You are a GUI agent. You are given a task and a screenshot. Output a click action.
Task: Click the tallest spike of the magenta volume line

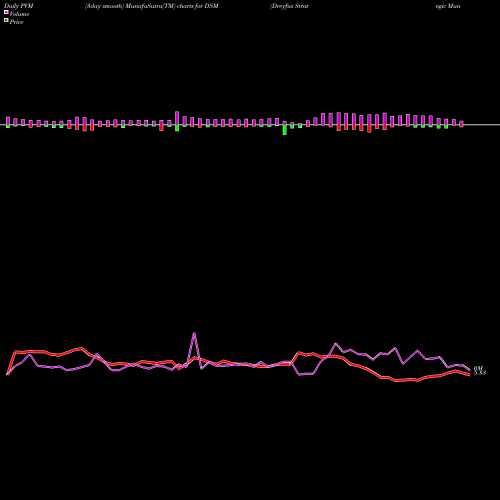194,333
